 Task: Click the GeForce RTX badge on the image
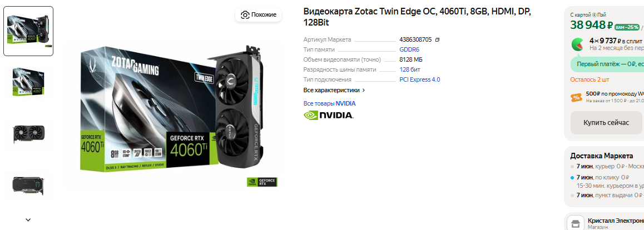262,182
